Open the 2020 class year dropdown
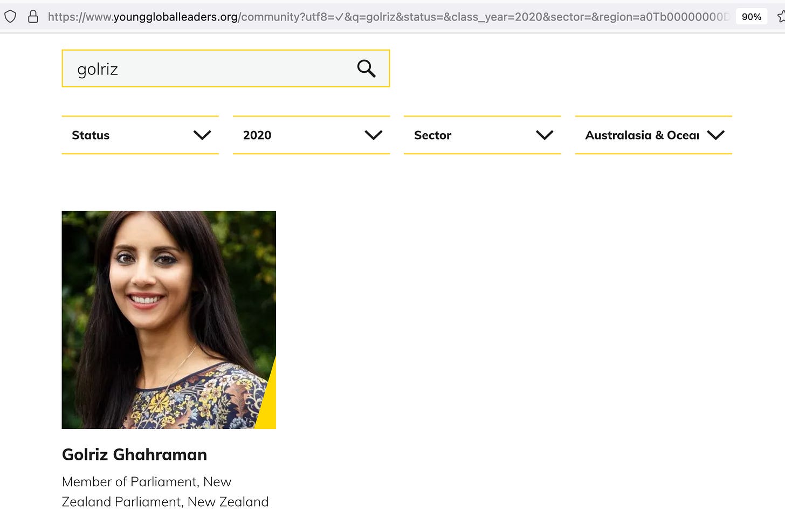785x532 pixels. (x=311, y=135)
